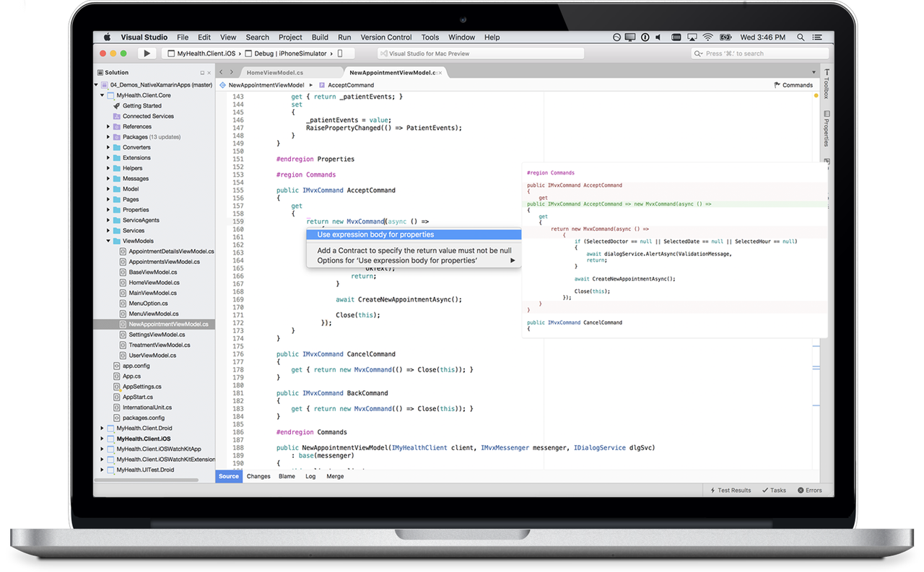Click the Errors pad icon in status bar
The width and height of the screenshot is (924, 572).
point(801,490)
